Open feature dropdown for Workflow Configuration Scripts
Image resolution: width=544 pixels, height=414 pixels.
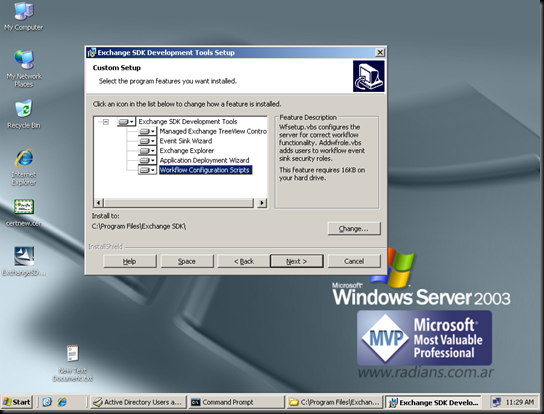(x=147, y=170)
